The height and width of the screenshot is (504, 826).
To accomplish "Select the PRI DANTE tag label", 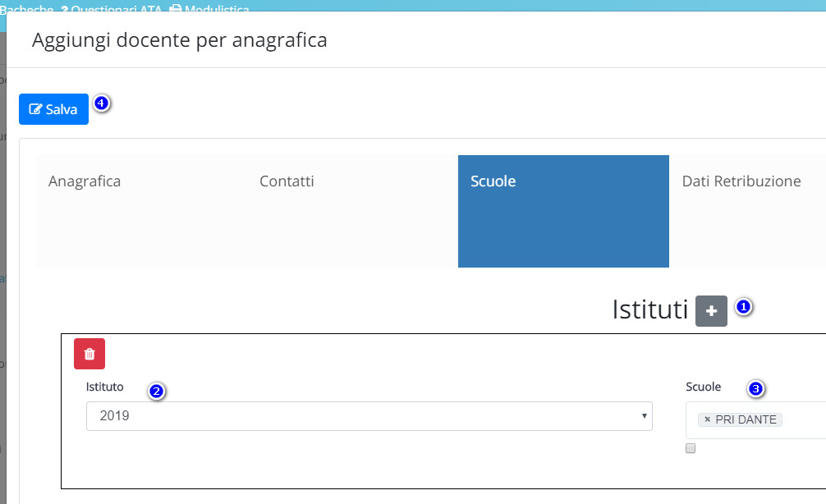I will coord(746,419).
